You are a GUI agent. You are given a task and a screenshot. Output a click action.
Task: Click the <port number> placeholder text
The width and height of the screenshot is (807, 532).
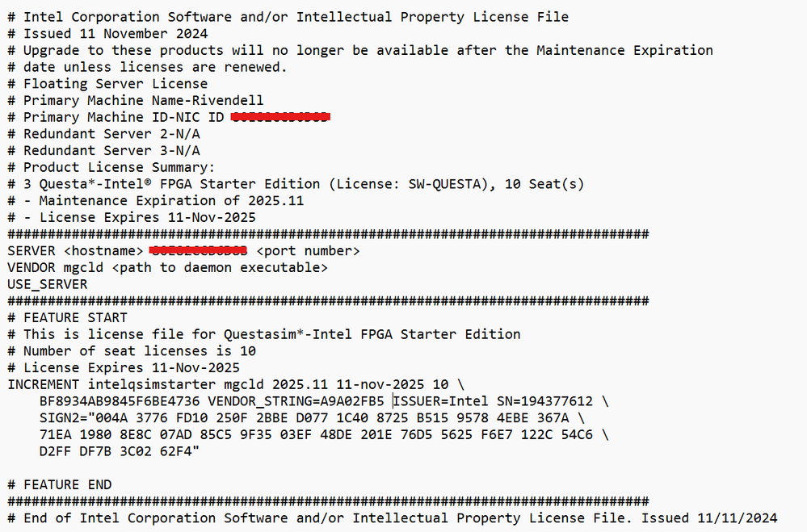(308, 251)
